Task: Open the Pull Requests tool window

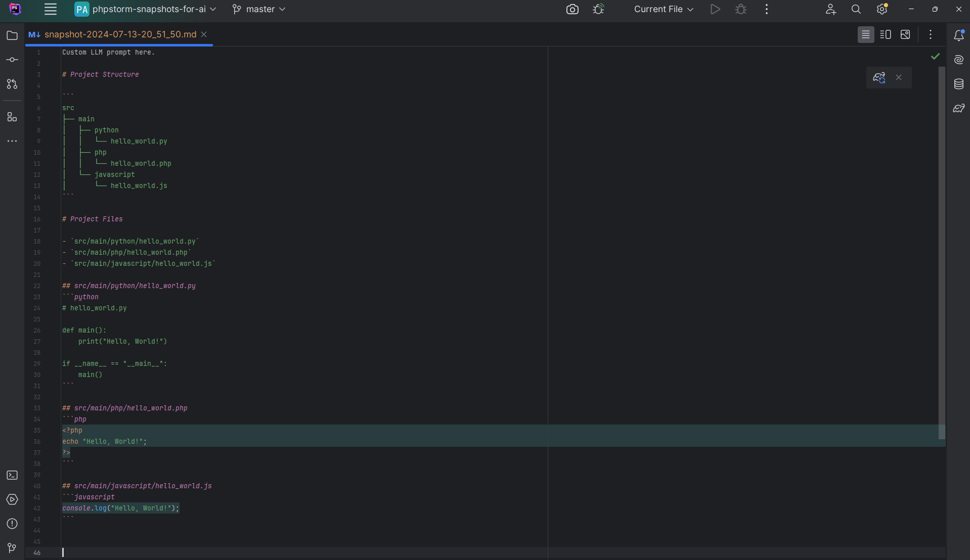Action: coord(12,84)
